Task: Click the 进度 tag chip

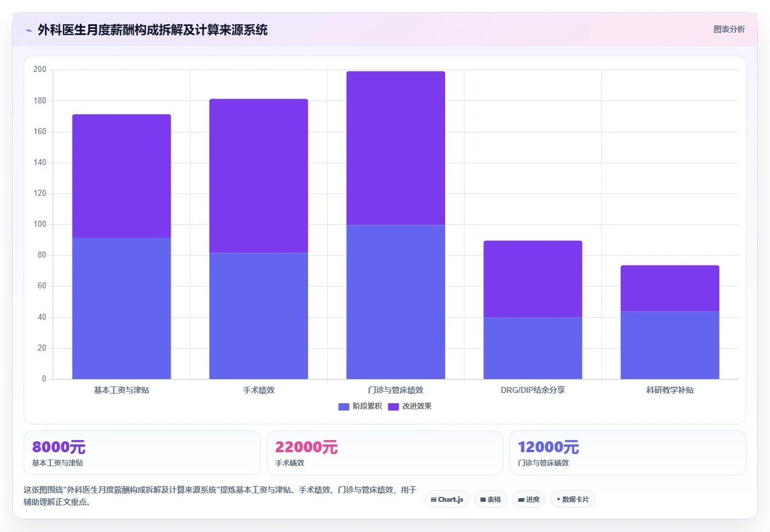Action: tap(529, 499)
